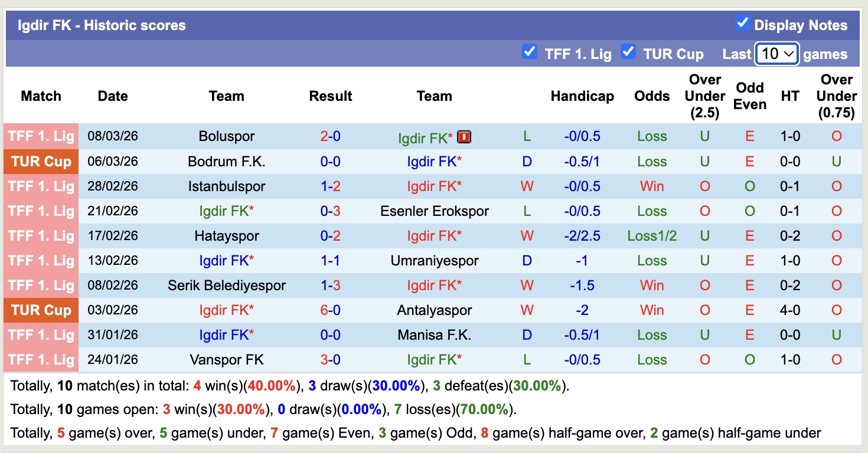Click the Bodrum F.K. team name
Image resolution: width=868 pixels, height=453 pixels.
coord(227,162)
